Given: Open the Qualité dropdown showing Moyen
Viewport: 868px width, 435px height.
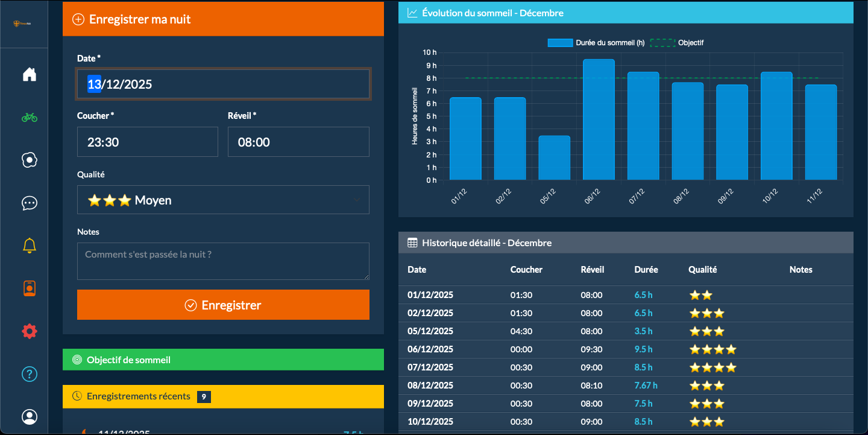Looking at the screenshot, I should [x=223, y=200].
